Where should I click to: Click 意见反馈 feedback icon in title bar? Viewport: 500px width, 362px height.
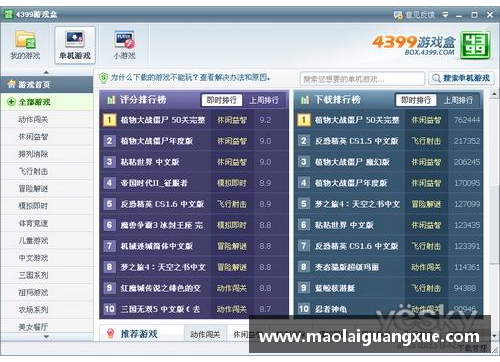(x=398, y=15)
